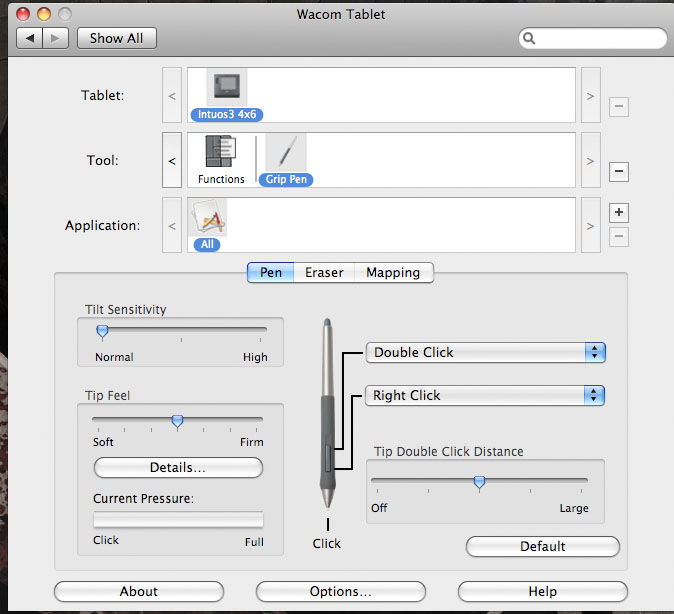Switch to the Pen tab
The image size is (674, 614).
(271, 273)
